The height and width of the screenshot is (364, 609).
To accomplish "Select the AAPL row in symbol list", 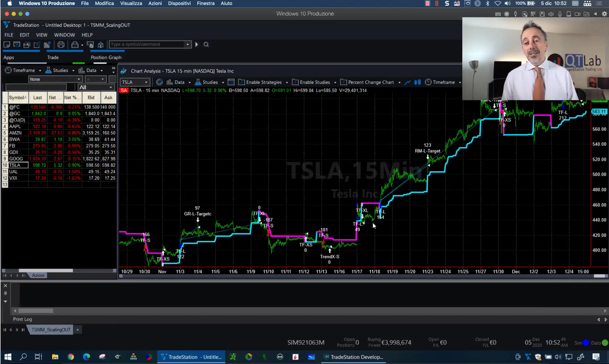I will (x=59, y=126).
